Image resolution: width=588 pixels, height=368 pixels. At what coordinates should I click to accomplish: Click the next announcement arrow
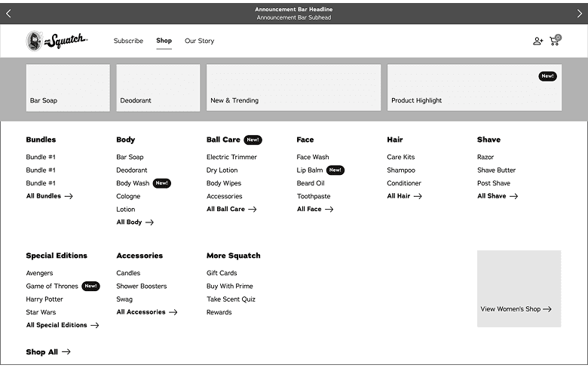tap(580, 14)
